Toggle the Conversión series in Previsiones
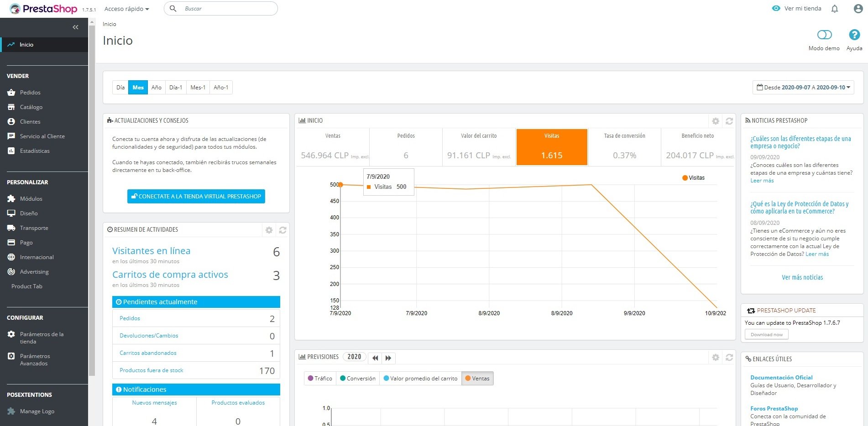Screen dimensions: 868x426 358,379
